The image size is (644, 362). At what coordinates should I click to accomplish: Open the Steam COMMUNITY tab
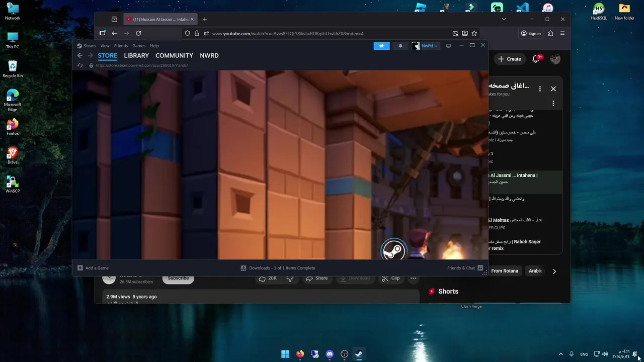174,55
